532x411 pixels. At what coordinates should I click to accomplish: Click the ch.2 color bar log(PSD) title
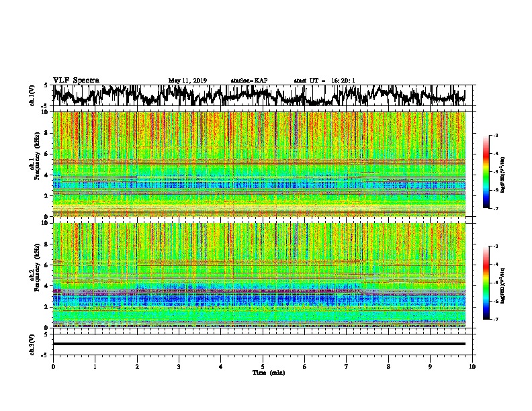pos(503,286)
